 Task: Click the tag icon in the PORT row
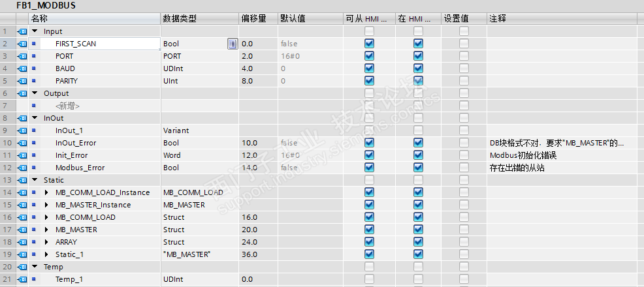[x=22, y=56]
